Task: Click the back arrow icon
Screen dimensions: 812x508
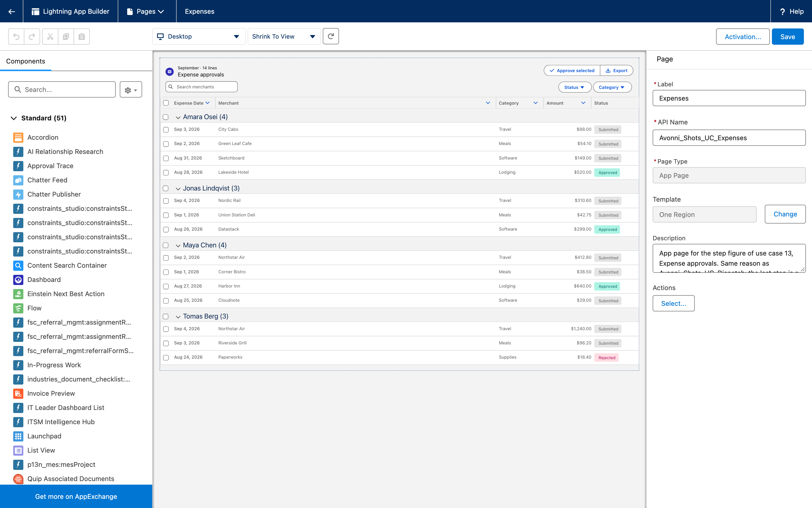Action: 12,11
